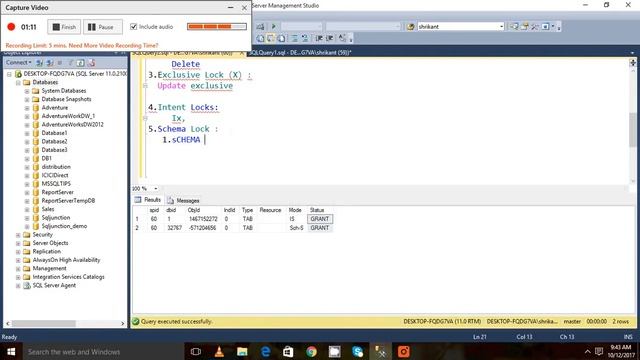Screen dimensions: 640x360
Task: Open the shrikant database dropdown
Action: coord(501,27)
